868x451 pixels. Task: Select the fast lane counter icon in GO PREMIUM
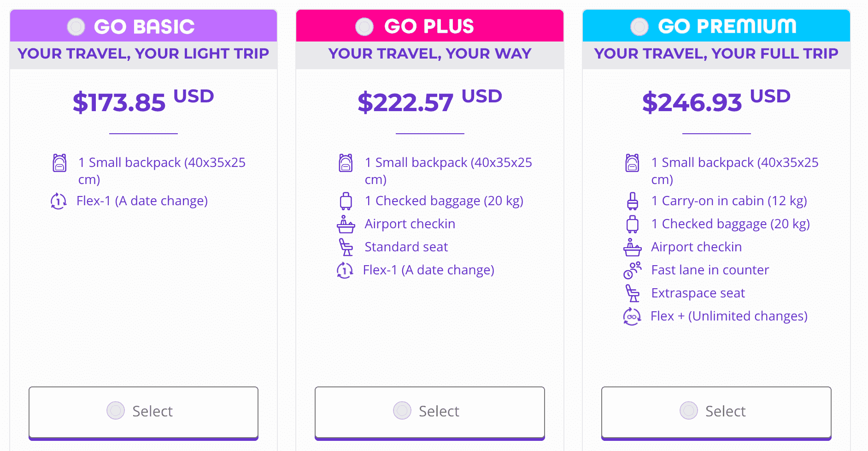click(x=633, y=270)
